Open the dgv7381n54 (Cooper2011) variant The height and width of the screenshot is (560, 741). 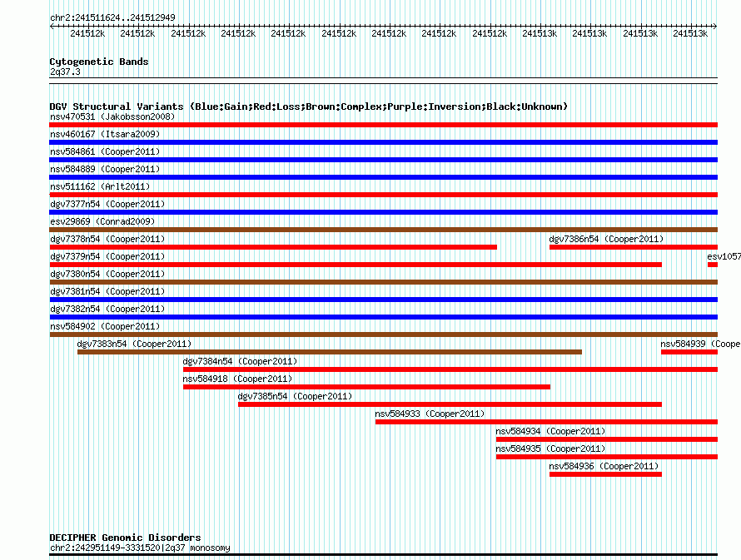click(107, 291)
